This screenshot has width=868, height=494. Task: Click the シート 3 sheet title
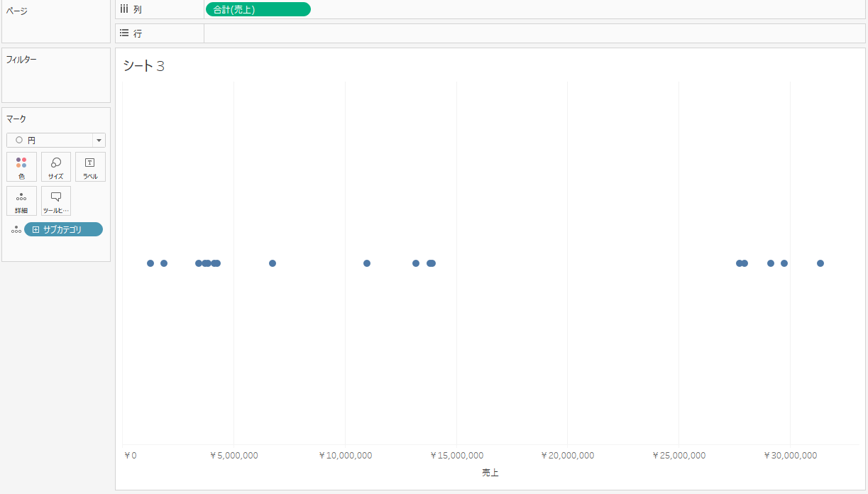tap(144, 66)
